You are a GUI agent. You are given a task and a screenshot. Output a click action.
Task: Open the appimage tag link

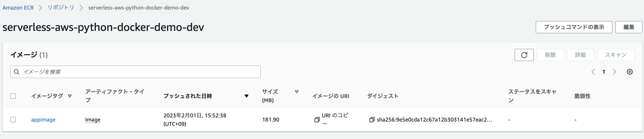43,120
